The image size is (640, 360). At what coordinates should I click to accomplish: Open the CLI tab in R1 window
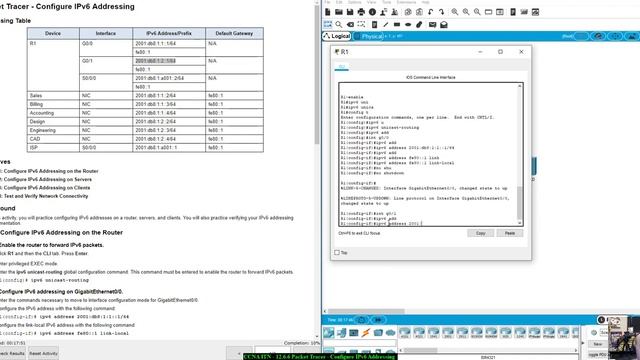click(342, 67)
